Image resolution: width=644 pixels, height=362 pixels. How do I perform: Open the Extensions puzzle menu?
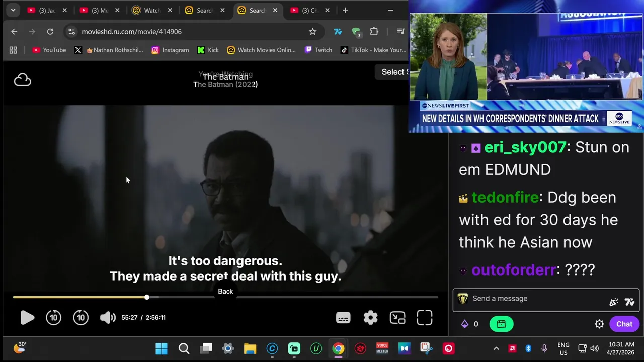point(374,31)
